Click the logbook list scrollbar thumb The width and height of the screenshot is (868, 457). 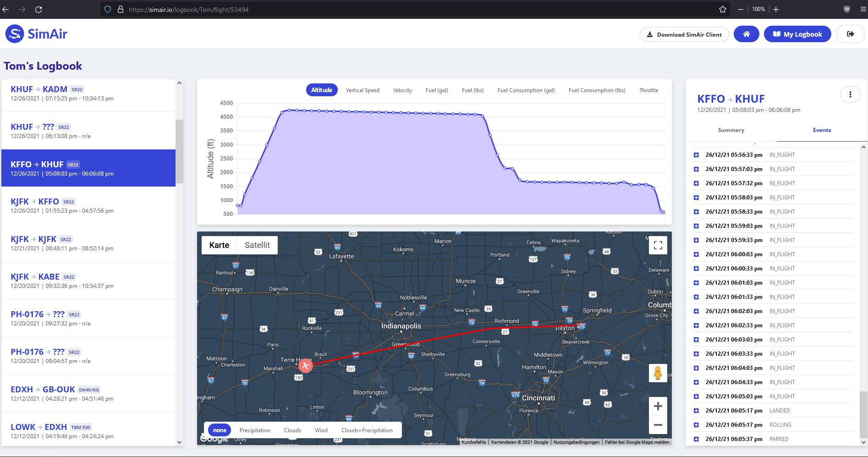[x=179, y=152]
